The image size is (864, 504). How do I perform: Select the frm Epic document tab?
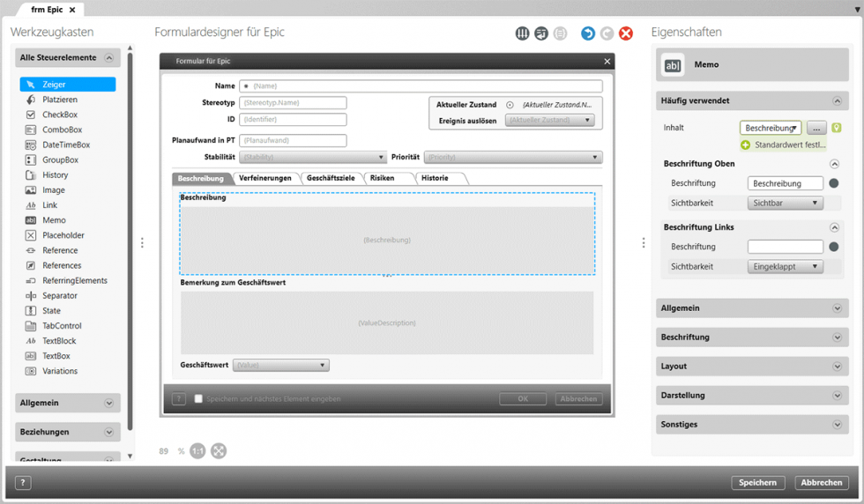pyautogui.click(x=48, y=10)
